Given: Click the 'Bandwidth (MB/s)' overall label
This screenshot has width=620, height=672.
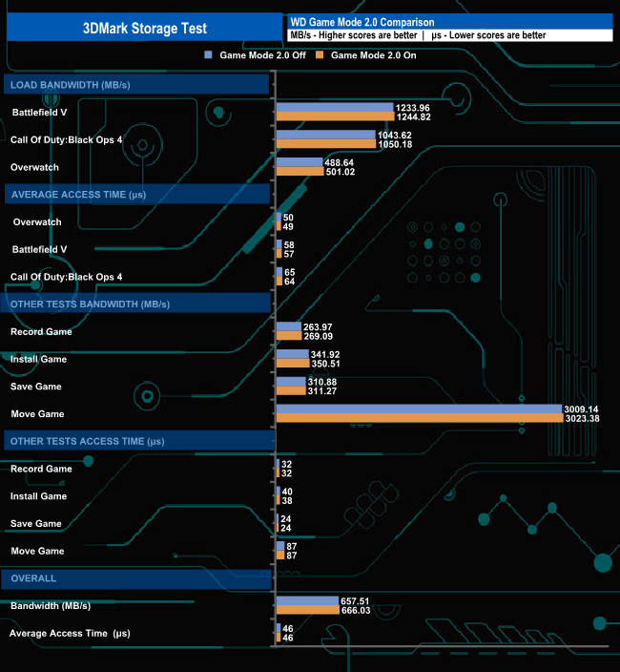Looking at the screenshot, I should click(51, 605).
